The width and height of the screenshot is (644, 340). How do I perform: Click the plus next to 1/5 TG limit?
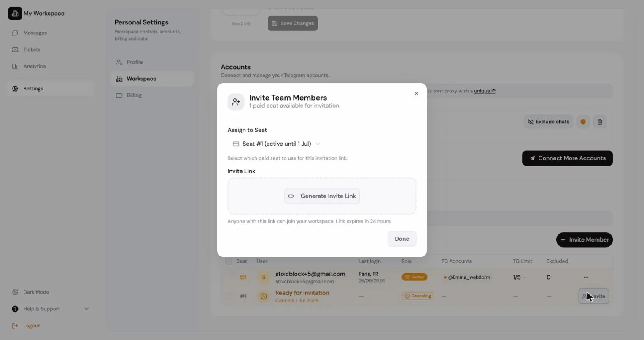click(x=525, y=277)
